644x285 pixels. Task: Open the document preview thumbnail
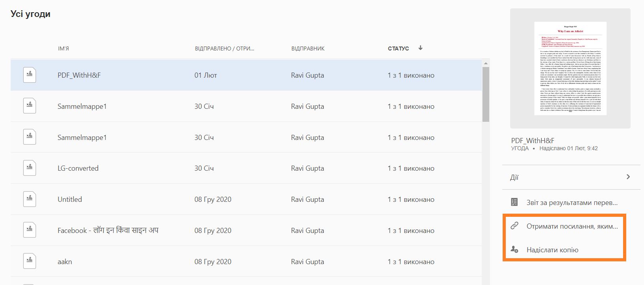click(570, 68)
